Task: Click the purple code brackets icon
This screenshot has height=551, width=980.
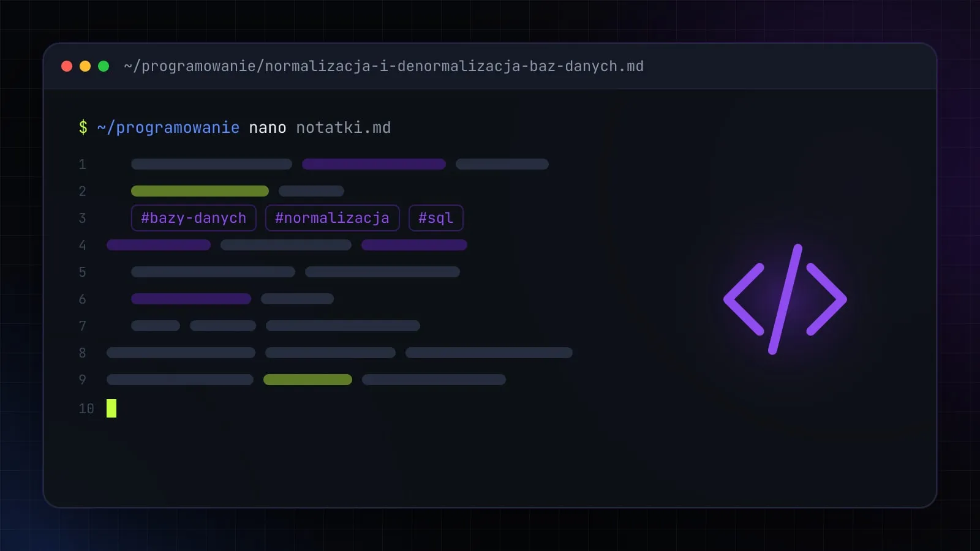Action: point(785,299)
